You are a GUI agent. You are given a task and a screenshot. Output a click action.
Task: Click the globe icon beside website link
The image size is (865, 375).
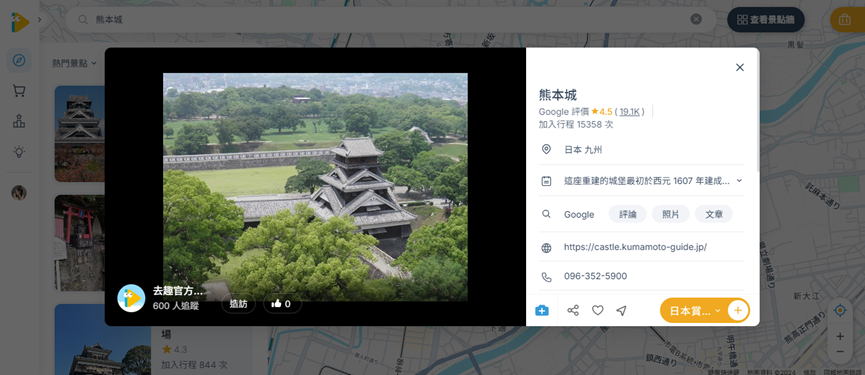click(x=546, y=248)
